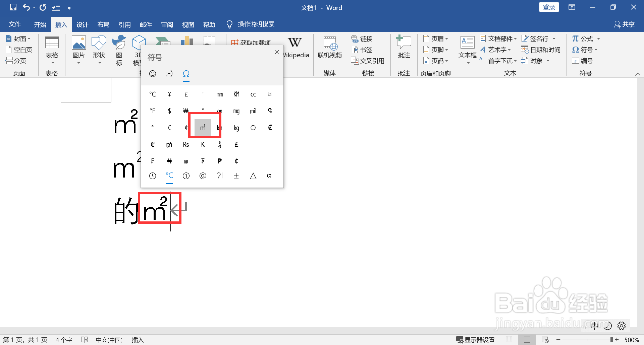Switch to web layout view

point(545,339)
